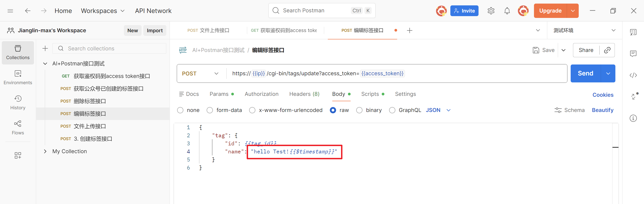Click Search Postman field

322,11
